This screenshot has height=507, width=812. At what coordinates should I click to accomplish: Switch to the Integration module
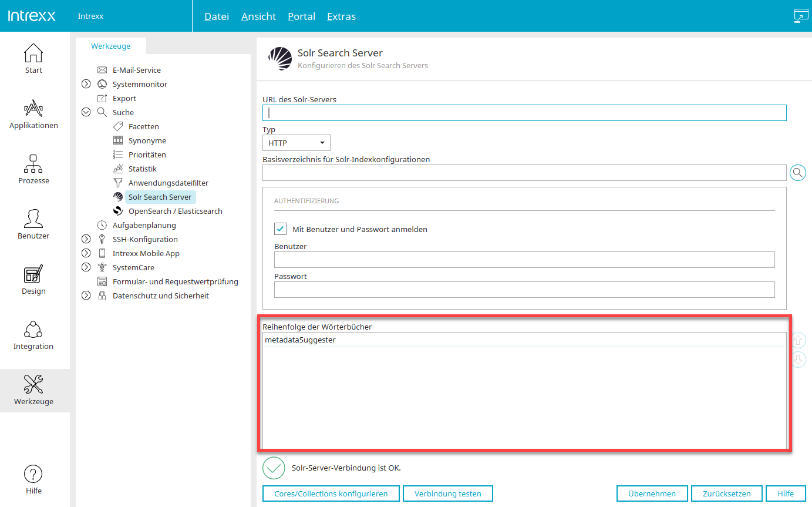click(x=33, y=335)
